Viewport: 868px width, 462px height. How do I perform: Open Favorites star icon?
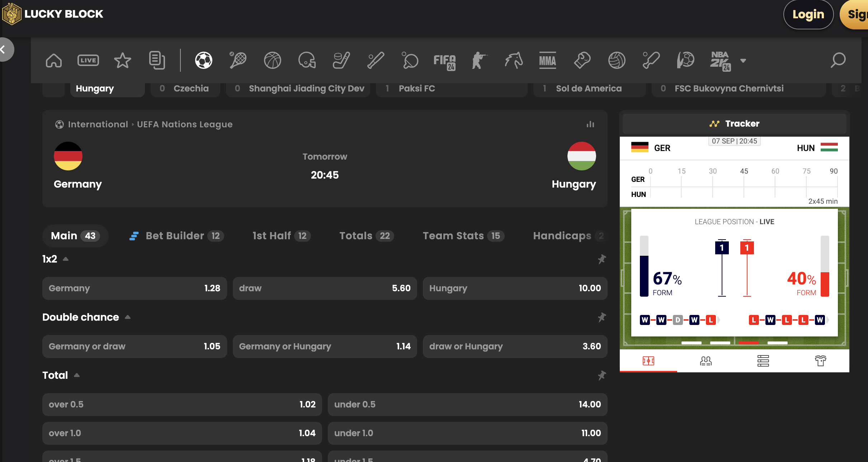coord(123,60)
